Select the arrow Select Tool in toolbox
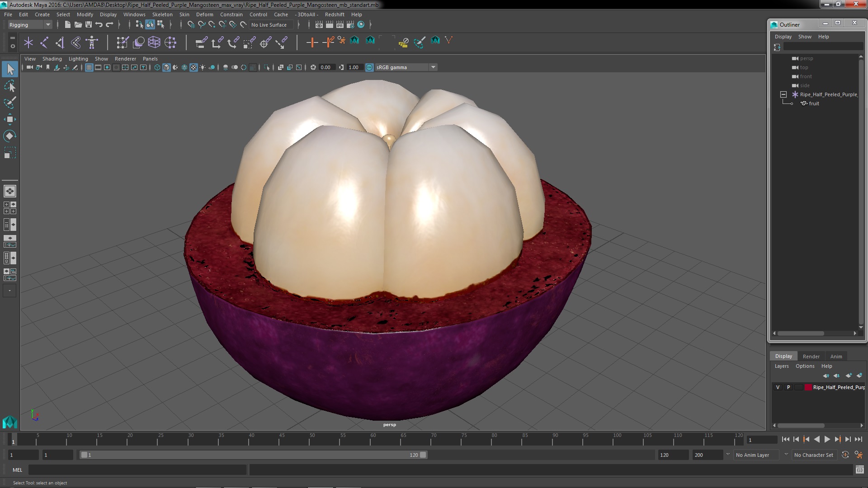 point(10,69)
